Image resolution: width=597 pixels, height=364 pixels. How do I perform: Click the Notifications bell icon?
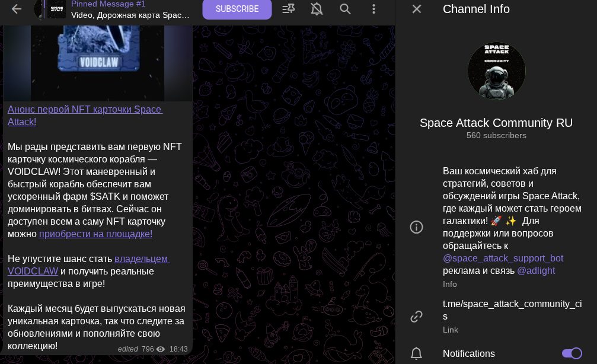[x=416, y=353]
